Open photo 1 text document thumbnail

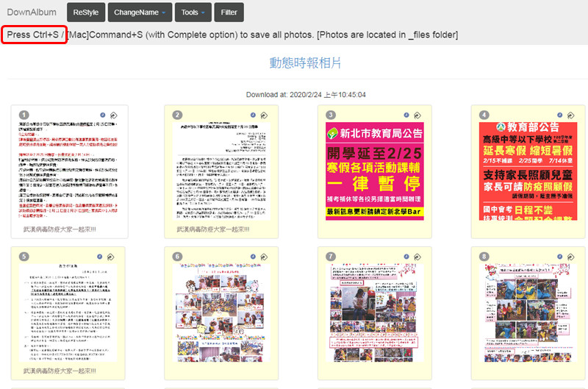pyautogui.click(x=68, y=171)
